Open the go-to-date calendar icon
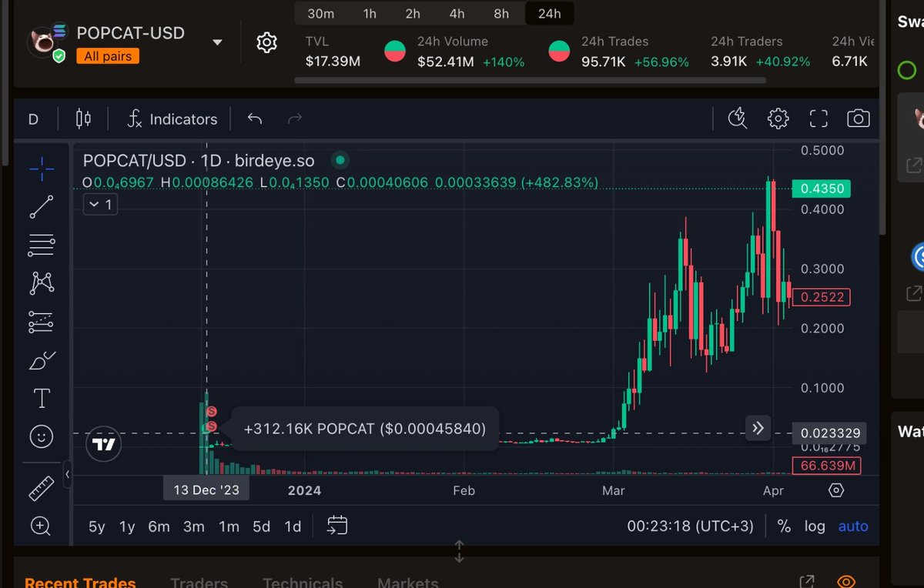 pos(337,526)
